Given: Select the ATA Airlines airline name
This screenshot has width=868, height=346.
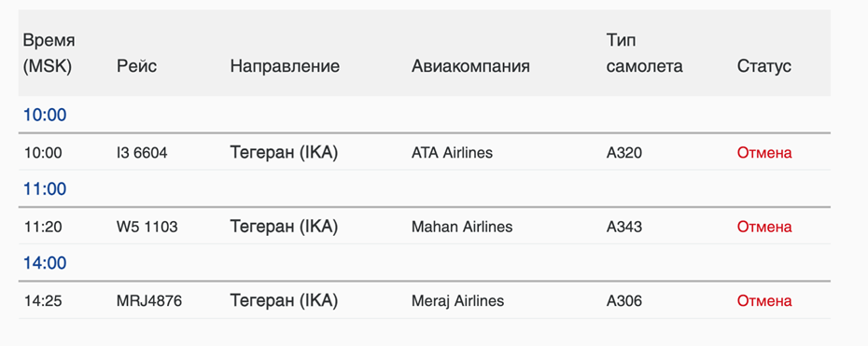Looking at the screenshot, I should pos(453,153).
